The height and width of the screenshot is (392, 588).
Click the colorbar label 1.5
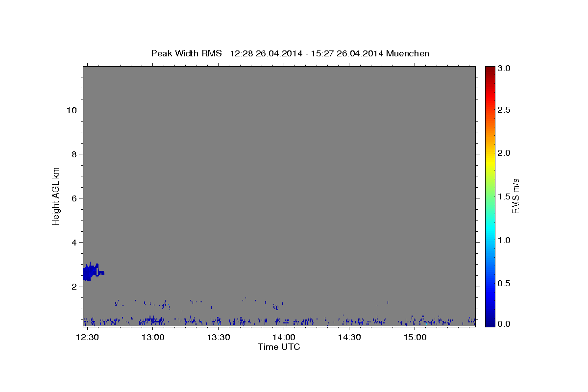[x=505, y=197]
